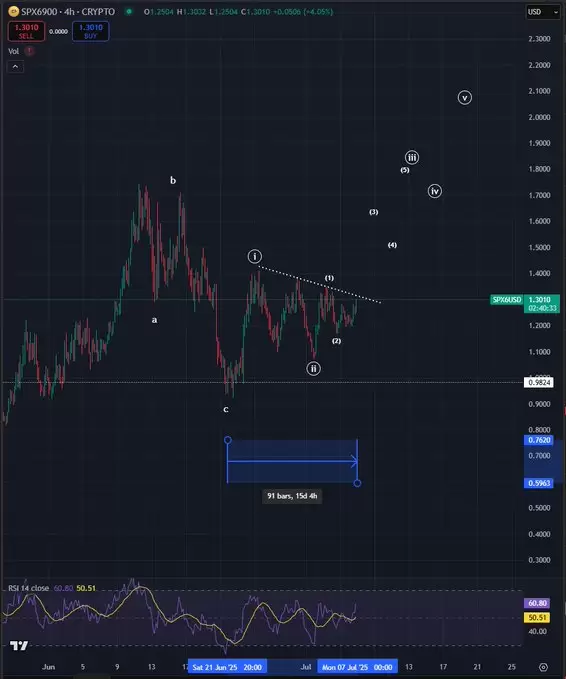Click the 1.3010 BUY button
The height and width of the screenshot is (679, 566).
click(x=91, y=31)
